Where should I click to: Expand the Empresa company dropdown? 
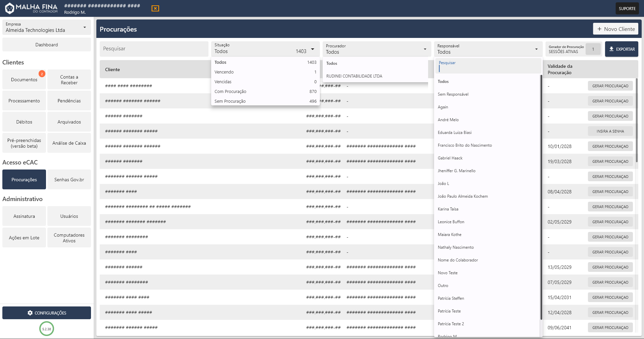(x=85, y=27)
